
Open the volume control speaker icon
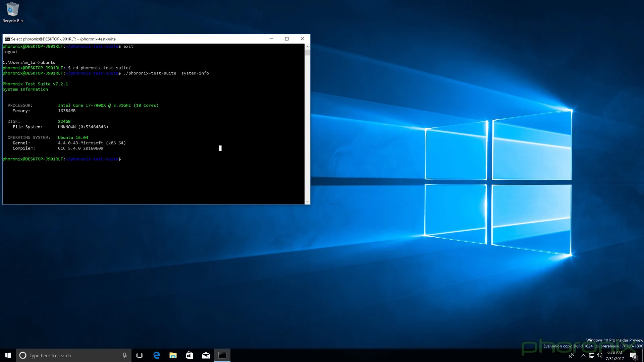coord(599,355)
